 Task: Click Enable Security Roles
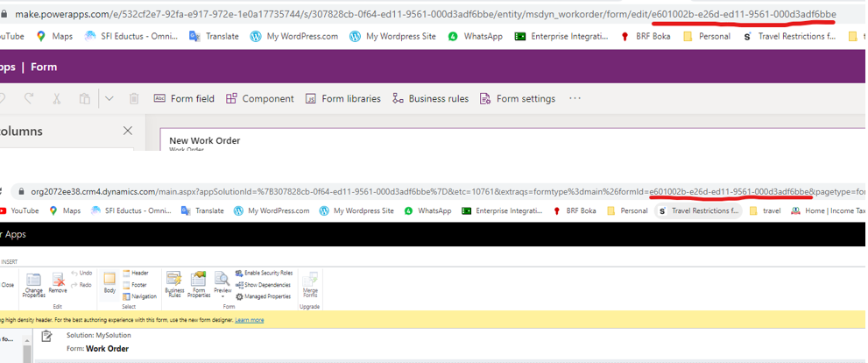tap(264, 274)
